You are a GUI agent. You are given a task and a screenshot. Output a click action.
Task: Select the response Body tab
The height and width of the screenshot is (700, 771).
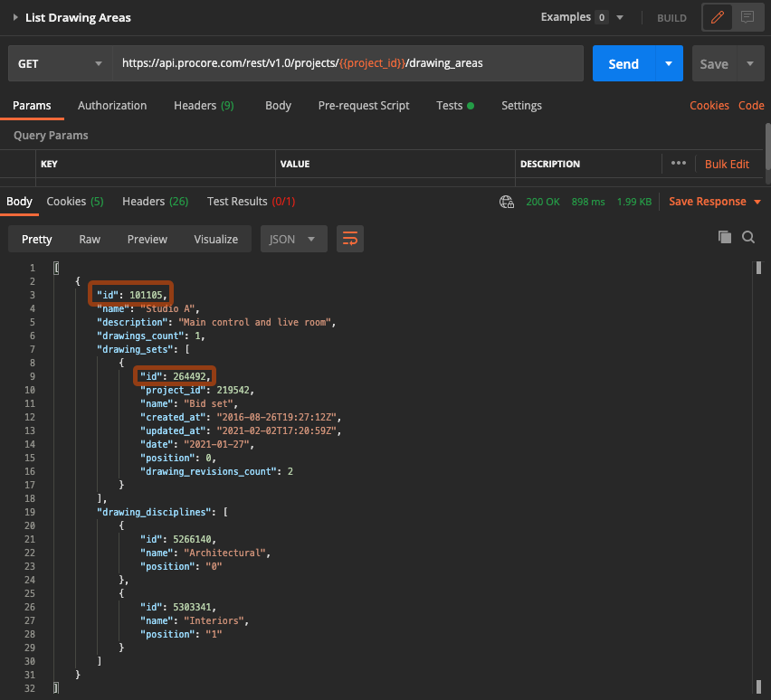(x=19, y=202)
